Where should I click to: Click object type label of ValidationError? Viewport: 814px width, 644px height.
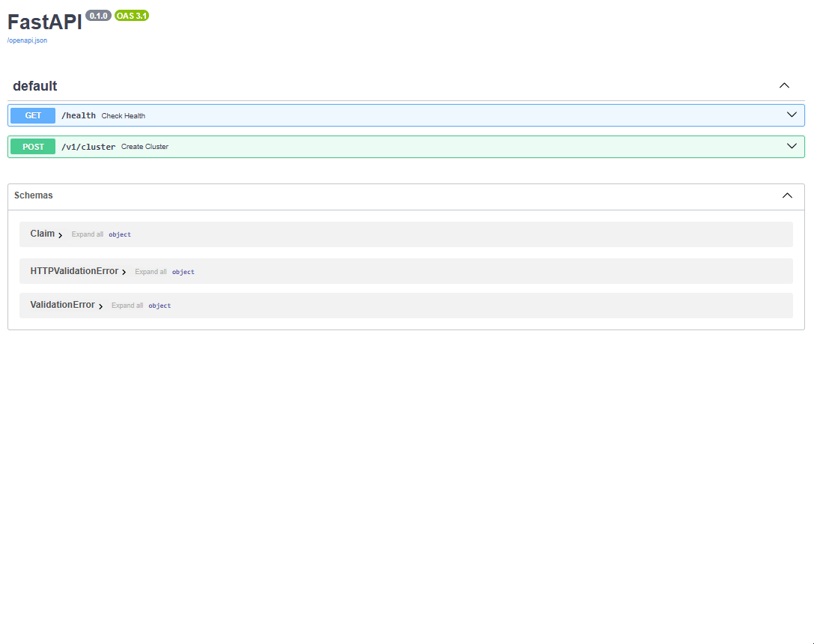point(160,306)
